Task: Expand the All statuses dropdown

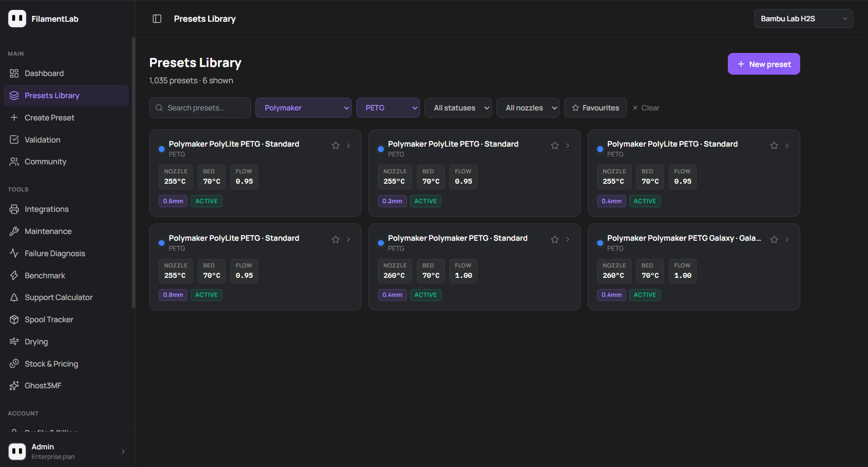Action: (458, 108)
